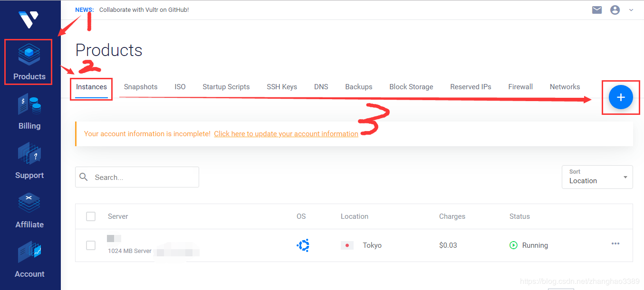
Task: Open Products in the sidebar
Action: click(x=29, y=62)
